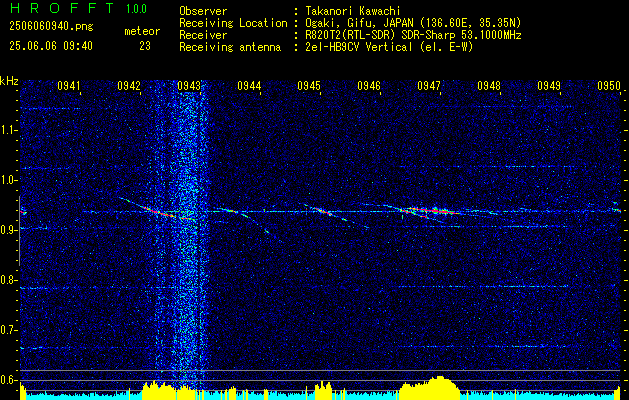Click the 0.6 kHz axis label
The width and height of the screenshot is (629, 400).
point(8,380)
